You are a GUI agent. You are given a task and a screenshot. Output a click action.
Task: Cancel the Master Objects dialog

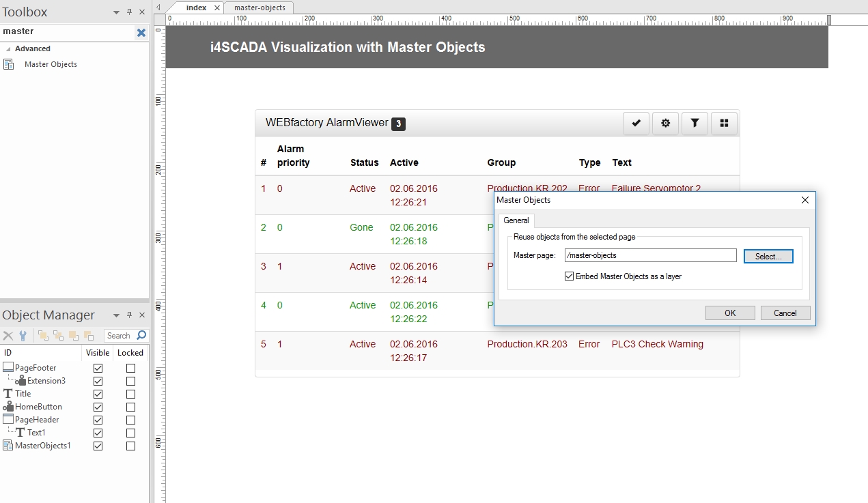click(785, 313)
